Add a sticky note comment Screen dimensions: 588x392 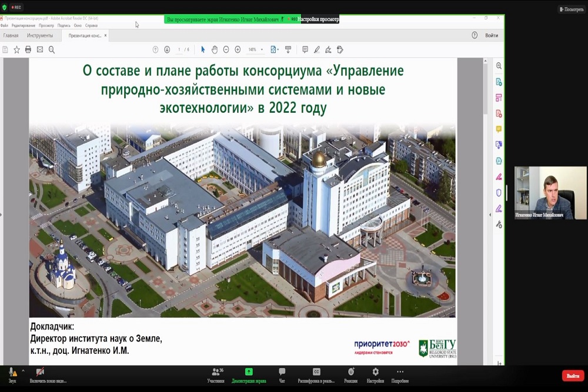click(x=305, y=50)
